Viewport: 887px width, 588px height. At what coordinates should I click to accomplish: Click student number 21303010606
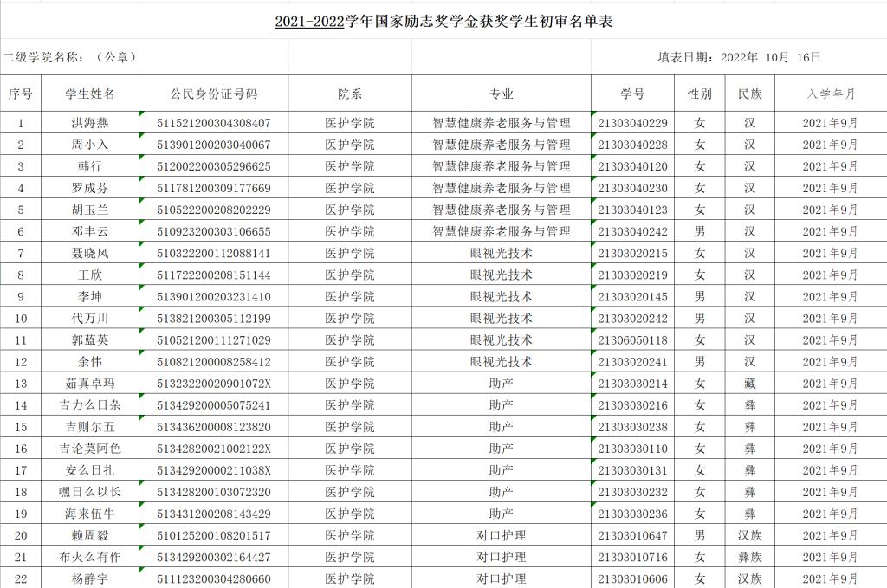(x=632, y=578)
